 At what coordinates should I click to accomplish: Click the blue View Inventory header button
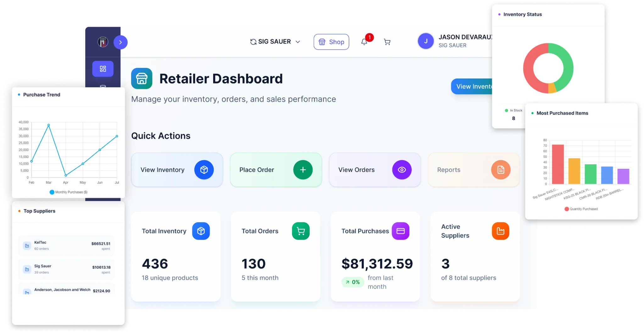click(471, 86)
